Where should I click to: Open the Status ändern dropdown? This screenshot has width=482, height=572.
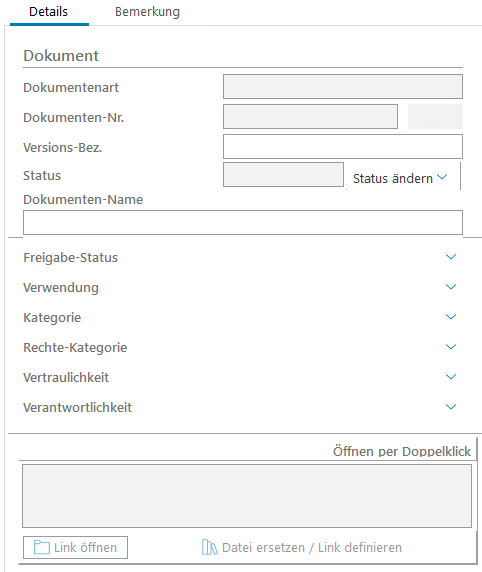tap(400, 178)
